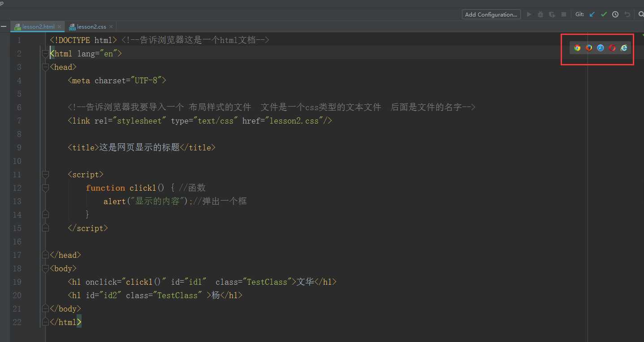Click the heading text 杨
644x342 pixels.
click(216, 295)
